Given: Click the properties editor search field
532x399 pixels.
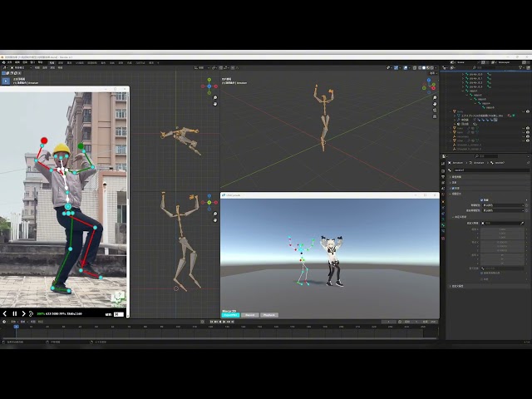Looking at the screenshot, I should coord(487,156).
